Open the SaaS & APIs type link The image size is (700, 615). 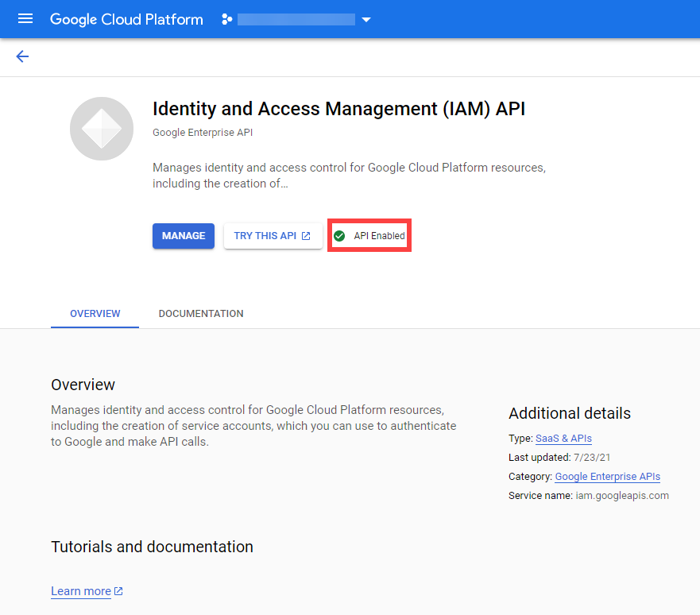click(x=563, y=439)
